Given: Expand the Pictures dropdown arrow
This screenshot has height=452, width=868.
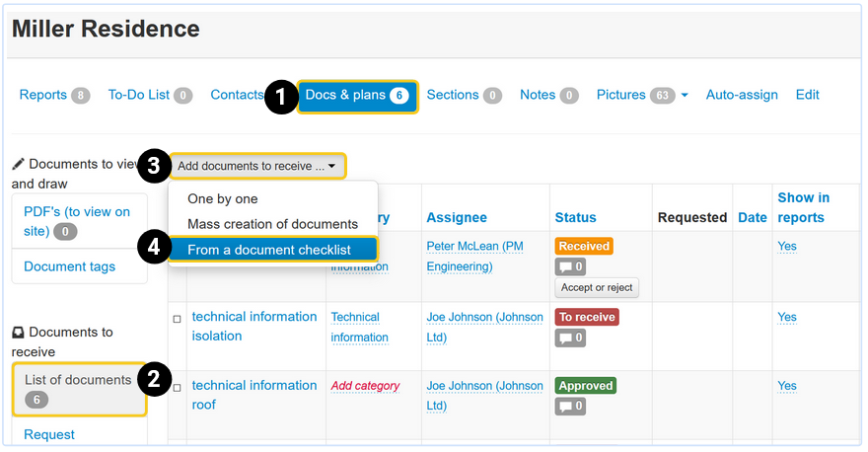Looking at the screenshot, I should [x=685, y=96].
